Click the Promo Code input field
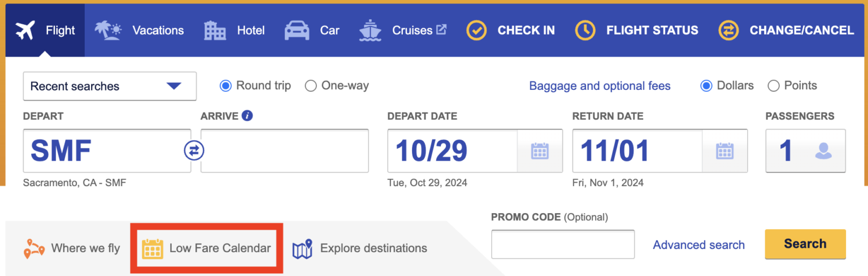The image size is (868, 276). [x=562, y=244]
